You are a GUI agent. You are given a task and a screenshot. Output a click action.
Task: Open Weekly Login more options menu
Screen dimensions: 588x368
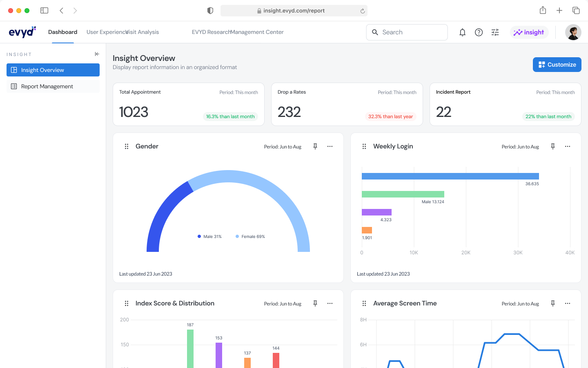[x=568, y=146]
